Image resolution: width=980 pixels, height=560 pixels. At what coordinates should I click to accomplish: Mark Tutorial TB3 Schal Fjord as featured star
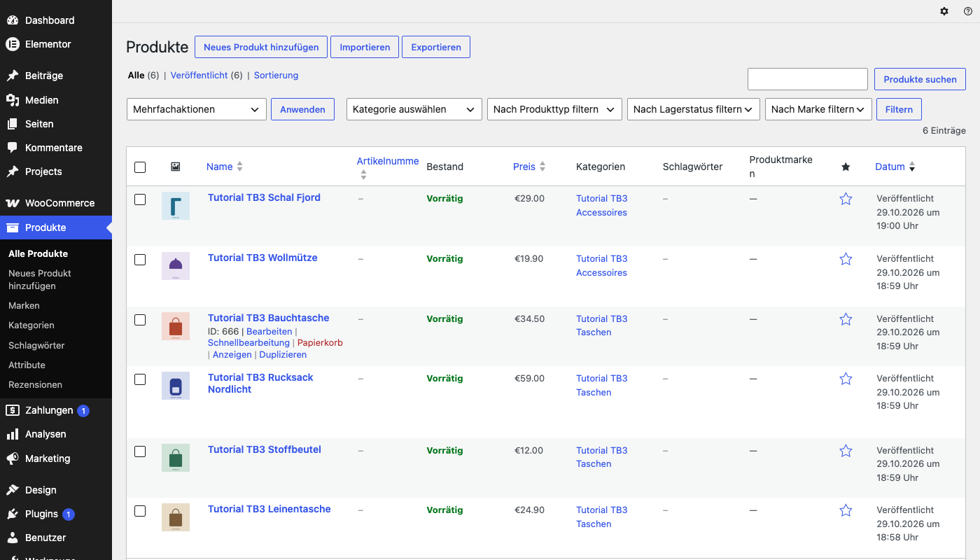(846, 199)
